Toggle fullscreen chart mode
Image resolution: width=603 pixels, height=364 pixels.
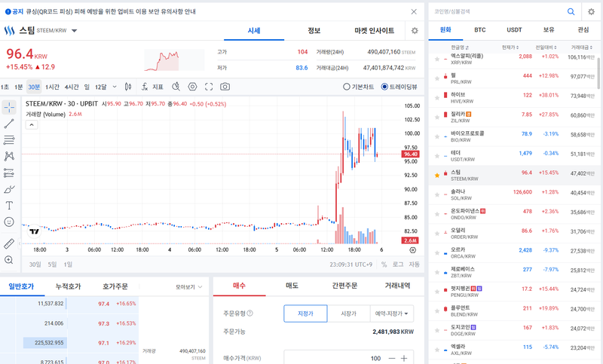pos(209,87)
